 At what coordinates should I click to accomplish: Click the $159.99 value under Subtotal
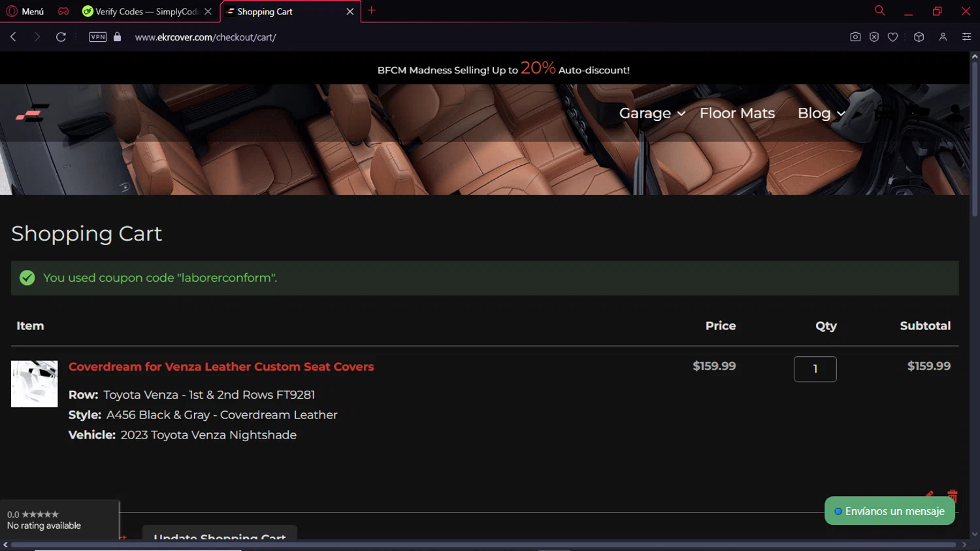929,366
